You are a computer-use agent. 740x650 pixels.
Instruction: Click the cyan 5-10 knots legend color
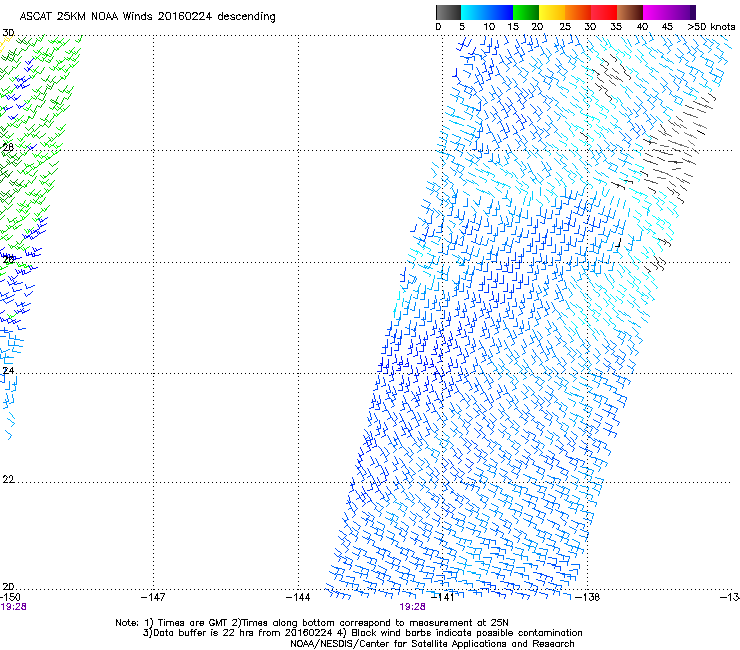474,12
